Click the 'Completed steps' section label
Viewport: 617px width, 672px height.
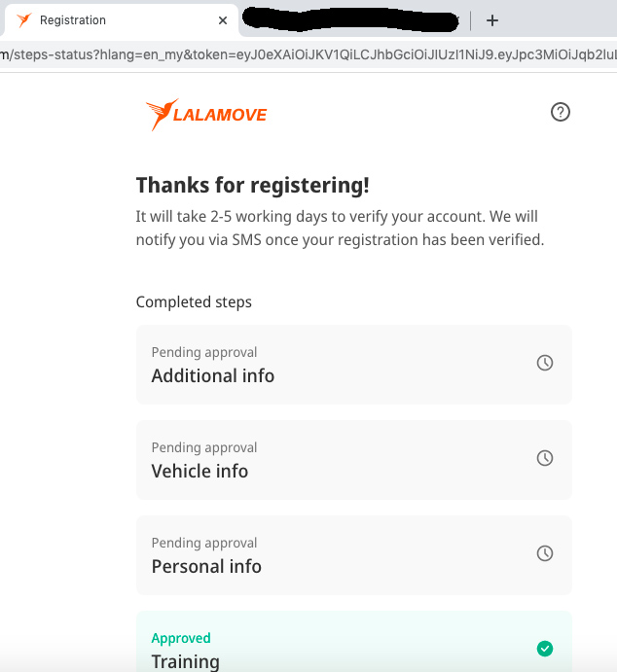point(194,301)
